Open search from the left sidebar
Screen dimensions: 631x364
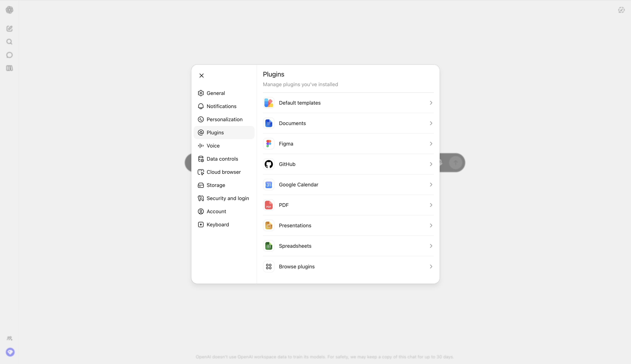(x=9, y=42)
